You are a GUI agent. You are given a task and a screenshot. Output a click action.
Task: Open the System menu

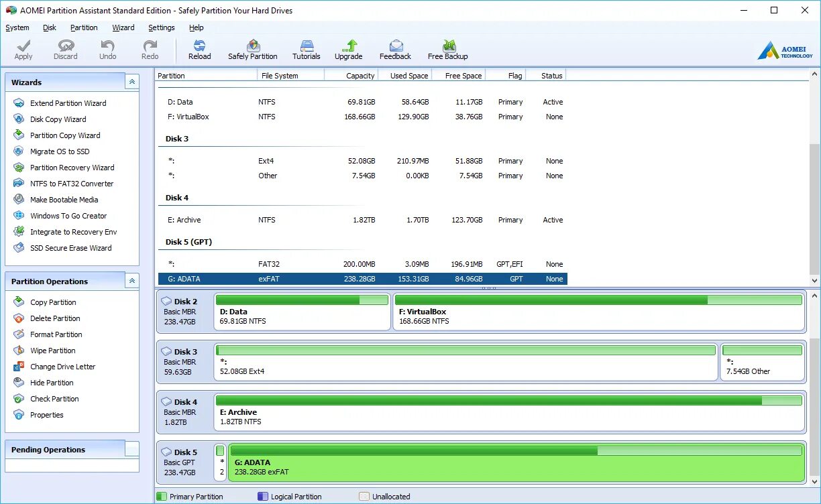click(x=17, y=27)
